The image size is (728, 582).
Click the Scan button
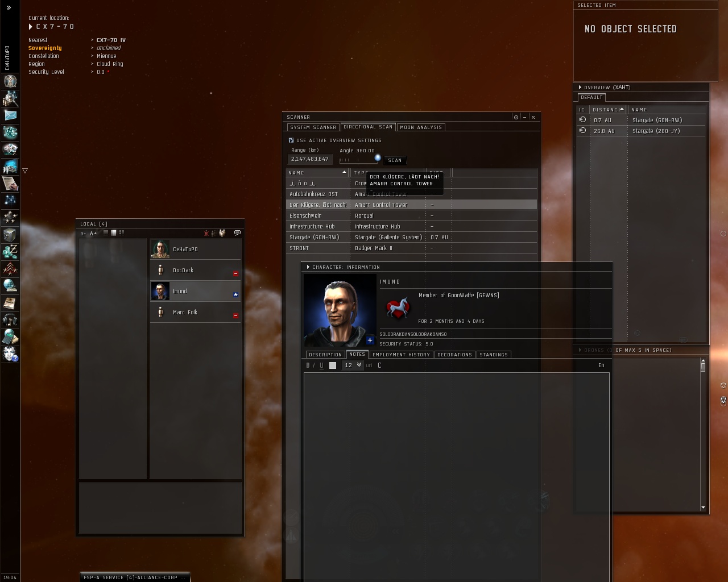(395, 160)
